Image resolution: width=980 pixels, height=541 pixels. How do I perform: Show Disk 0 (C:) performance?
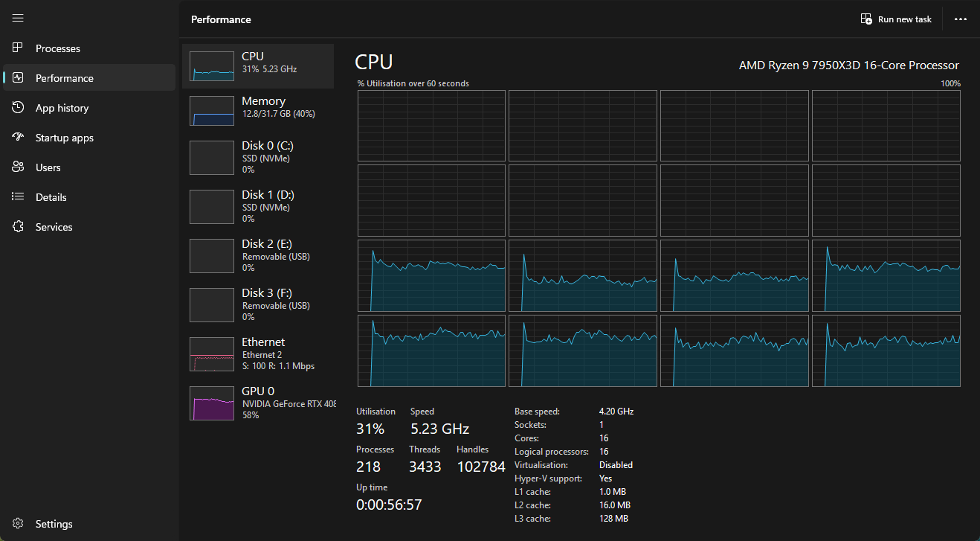258,157
